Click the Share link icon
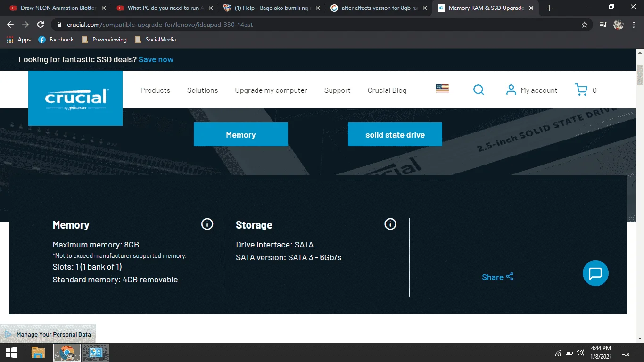This screenshot has width=644, height=362. point(510,277)
